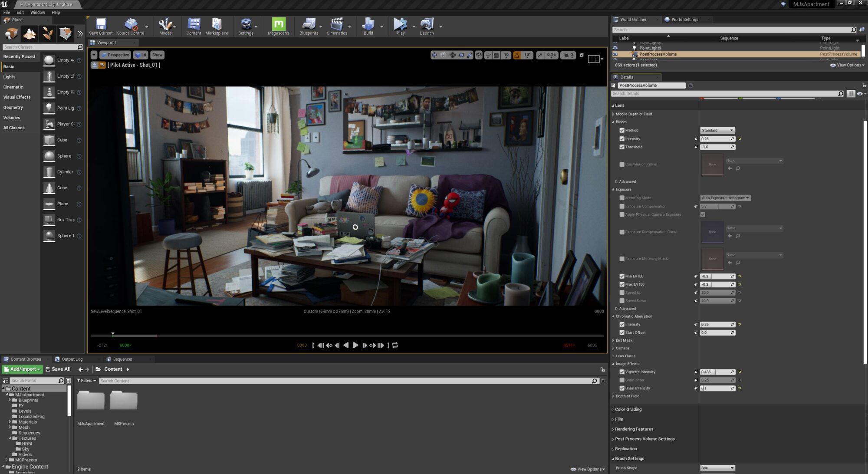This screenshot has width=868, height=474.
Task: Open Bloom Method dropdown
Action: [717, 130]
